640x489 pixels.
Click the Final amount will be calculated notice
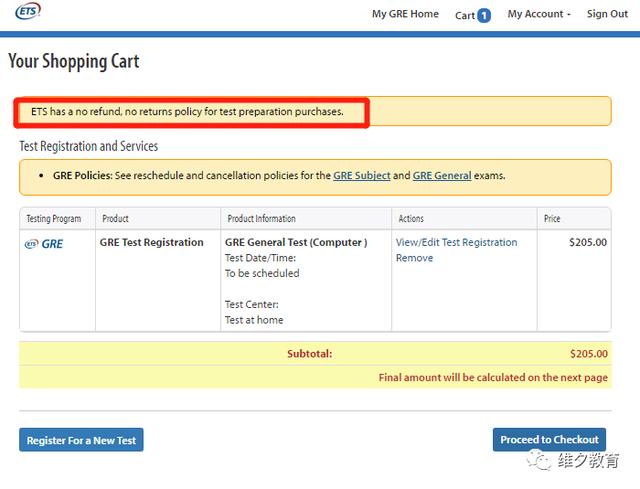point(493,378)
